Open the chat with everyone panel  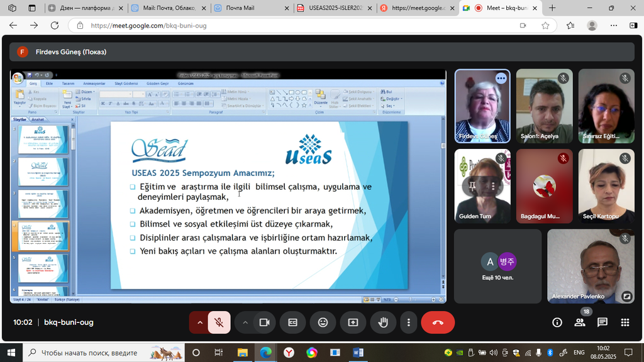(x=602, y=322)
